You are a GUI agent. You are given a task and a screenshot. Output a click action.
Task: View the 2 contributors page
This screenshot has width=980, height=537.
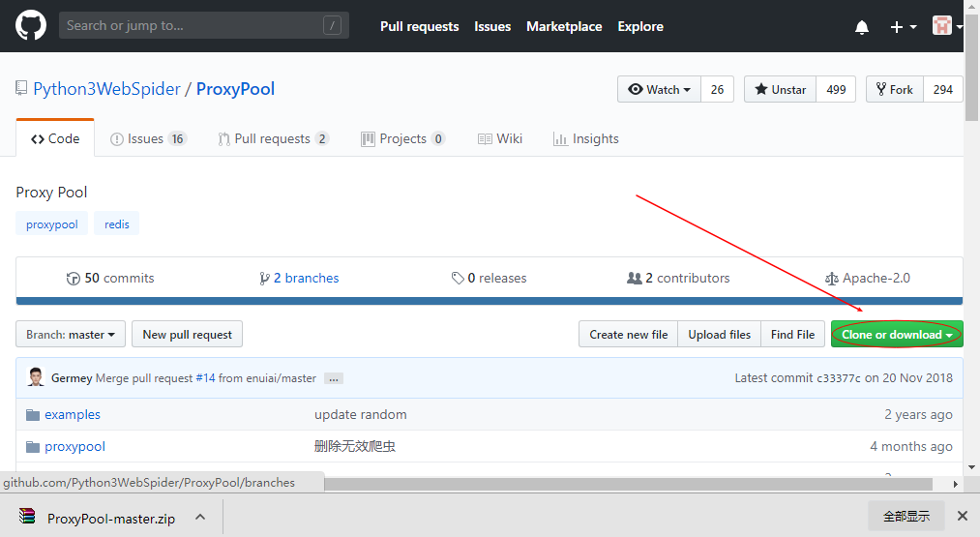[x=678, y=279]
